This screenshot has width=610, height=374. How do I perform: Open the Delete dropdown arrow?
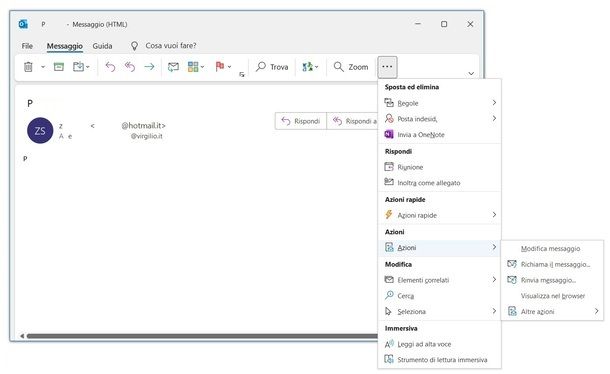point(43,67)
